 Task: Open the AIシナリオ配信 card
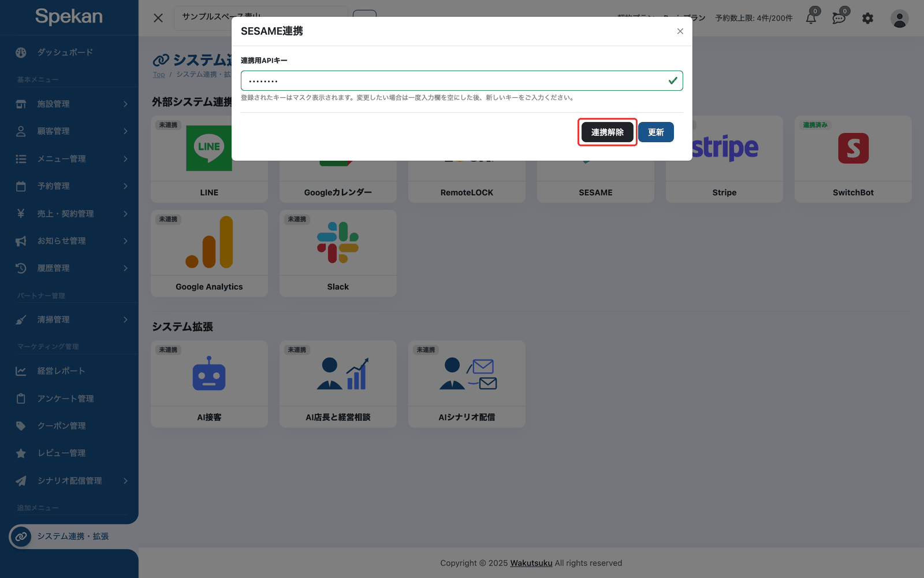(467, 384)
